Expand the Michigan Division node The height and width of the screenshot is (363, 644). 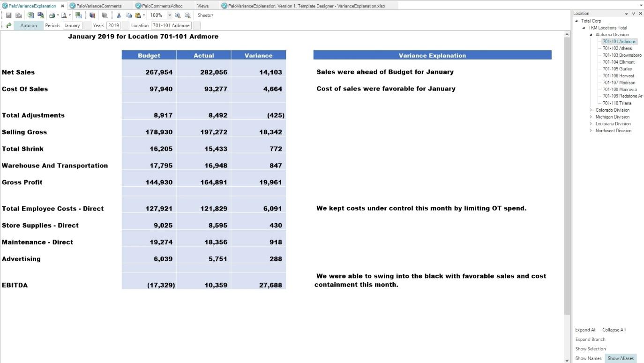point(591,117)
